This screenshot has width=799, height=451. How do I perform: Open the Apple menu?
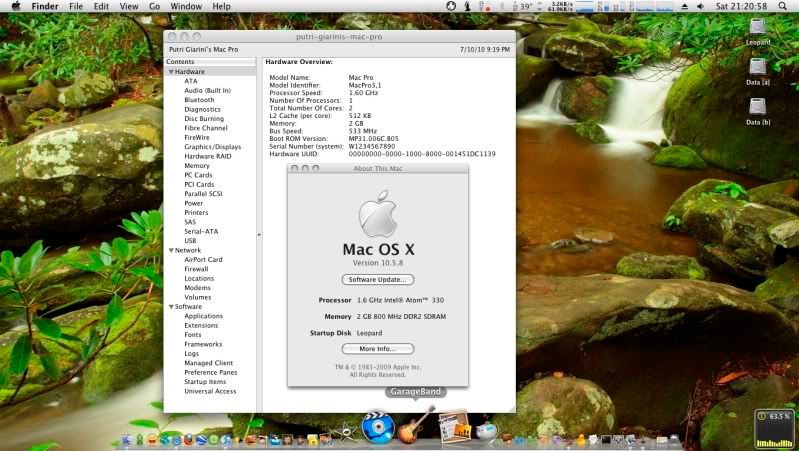tap(16, 6)
